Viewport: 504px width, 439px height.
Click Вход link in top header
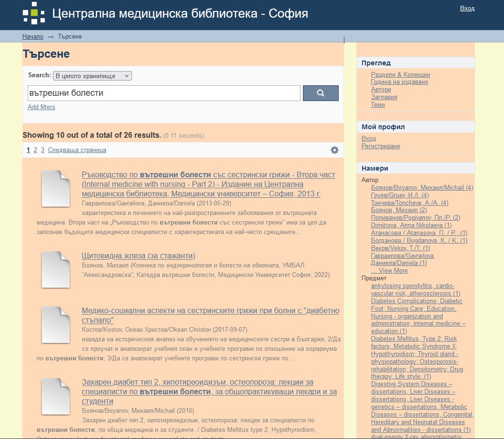point(467,9)
